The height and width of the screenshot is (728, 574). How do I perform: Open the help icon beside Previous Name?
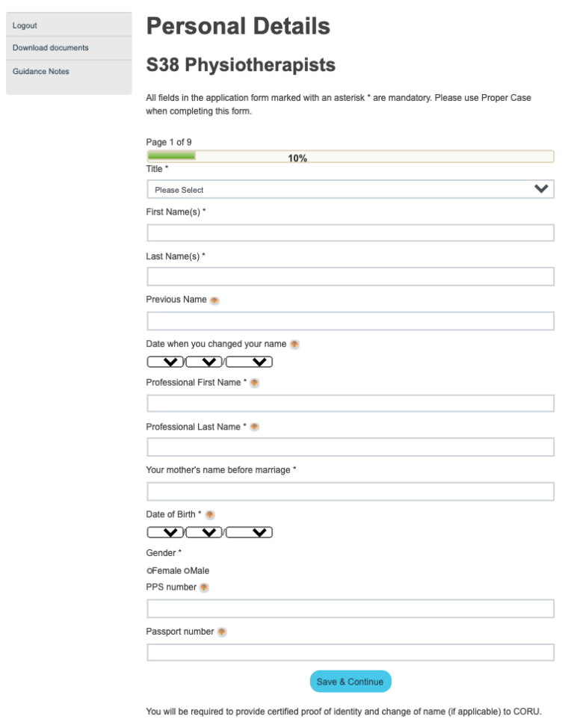tap(215, 300)
